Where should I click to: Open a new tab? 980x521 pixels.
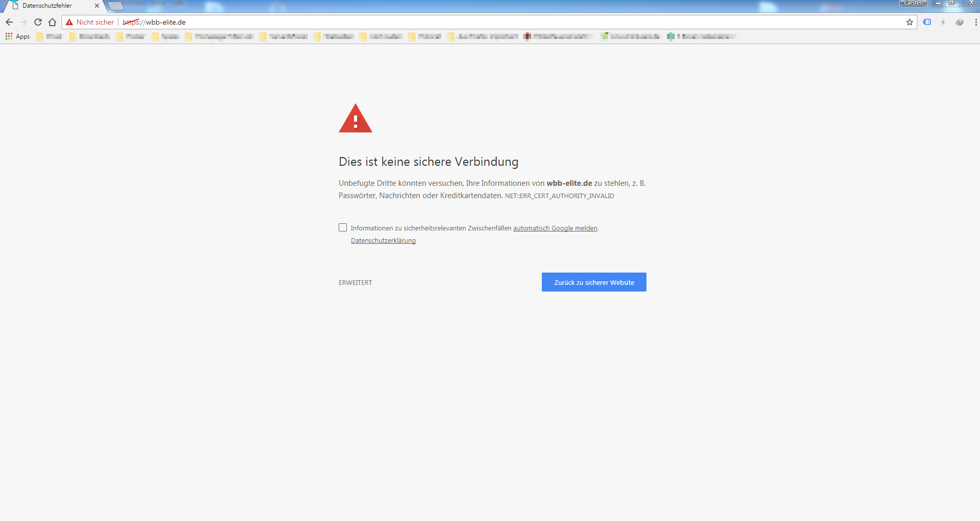click(116, 6)
